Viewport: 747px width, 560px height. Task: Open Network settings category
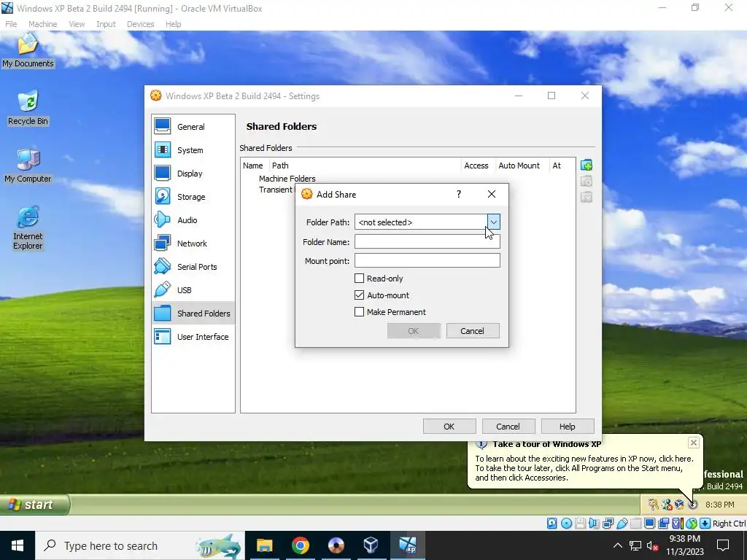(193, 244)
